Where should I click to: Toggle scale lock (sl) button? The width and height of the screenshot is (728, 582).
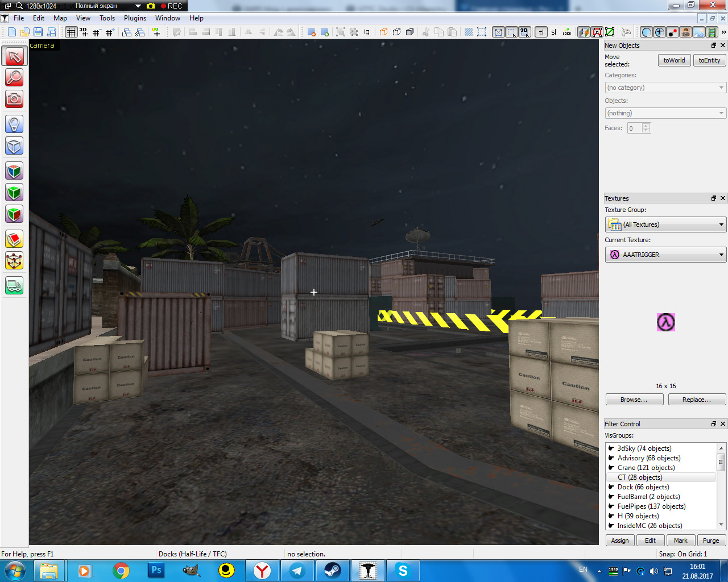point(554,32)
